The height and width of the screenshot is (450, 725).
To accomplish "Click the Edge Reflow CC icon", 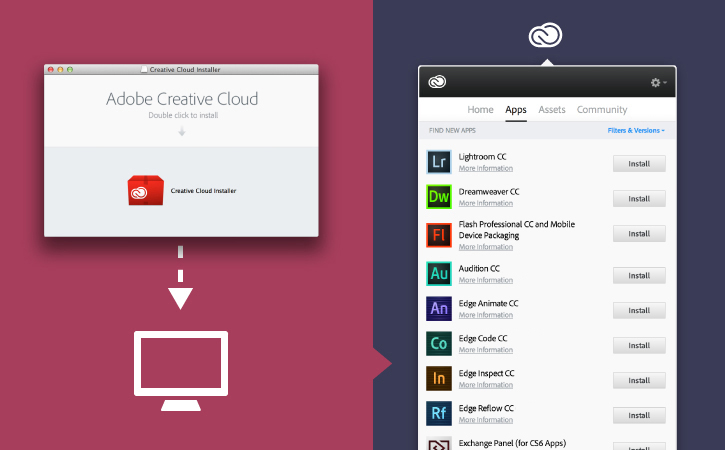I will pyautogui.click(x=439, y=413).
